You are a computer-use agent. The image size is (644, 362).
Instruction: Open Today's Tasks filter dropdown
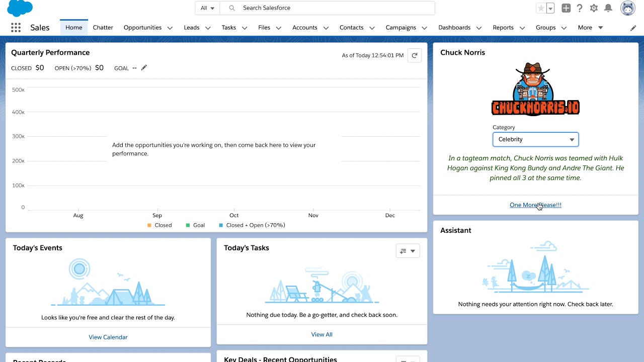tap(408, 251)
